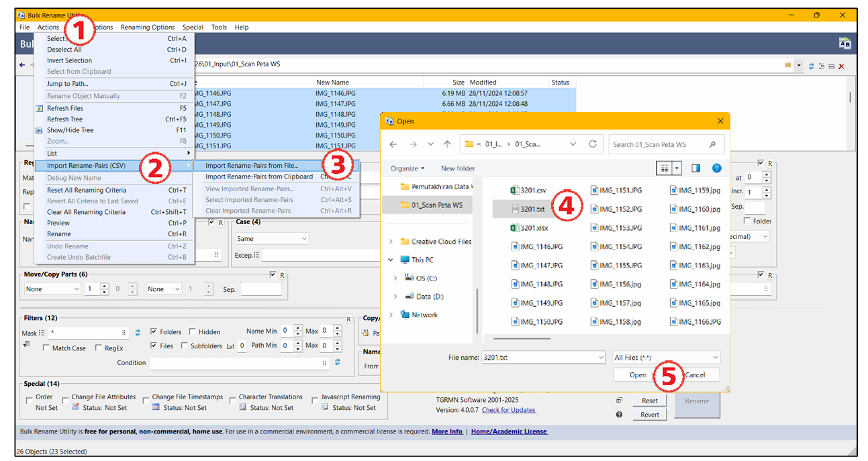Click the preview pane icon in Open dialog
Viewport: 868px width, 461px height.
coord(695,168)
